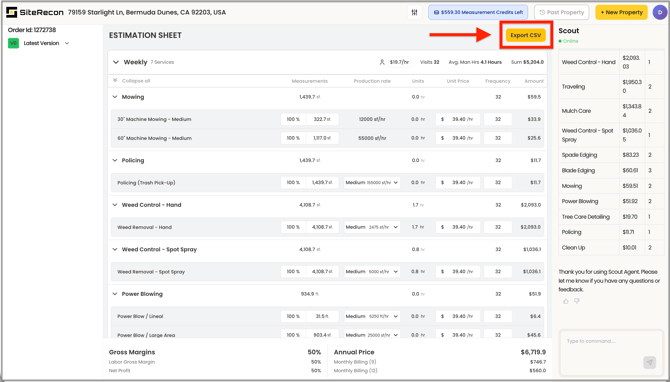
Task: Click Spade Edging in Scout table
Action: pyautogui.click(x=579, y=155)
